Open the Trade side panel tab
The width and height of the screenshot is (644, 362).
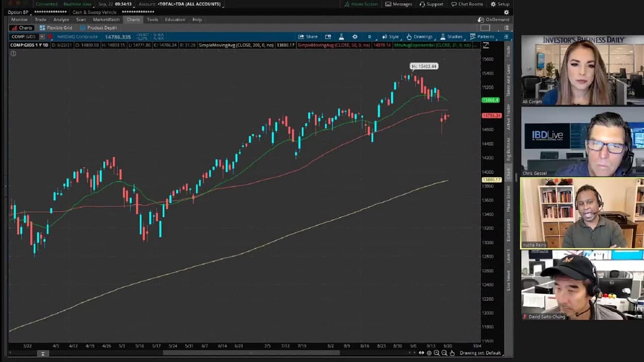click(508, 51)
